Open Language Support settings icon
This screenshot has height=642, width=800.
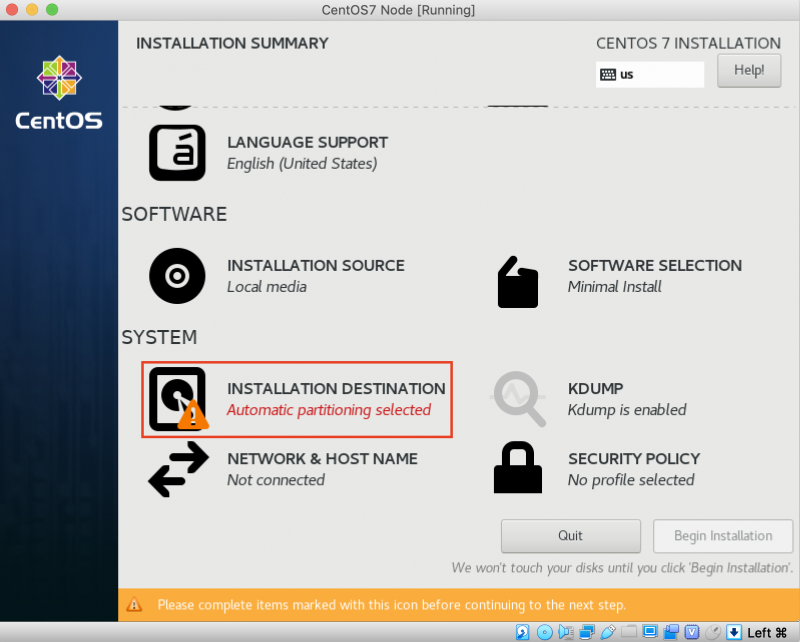coord(177,153)
